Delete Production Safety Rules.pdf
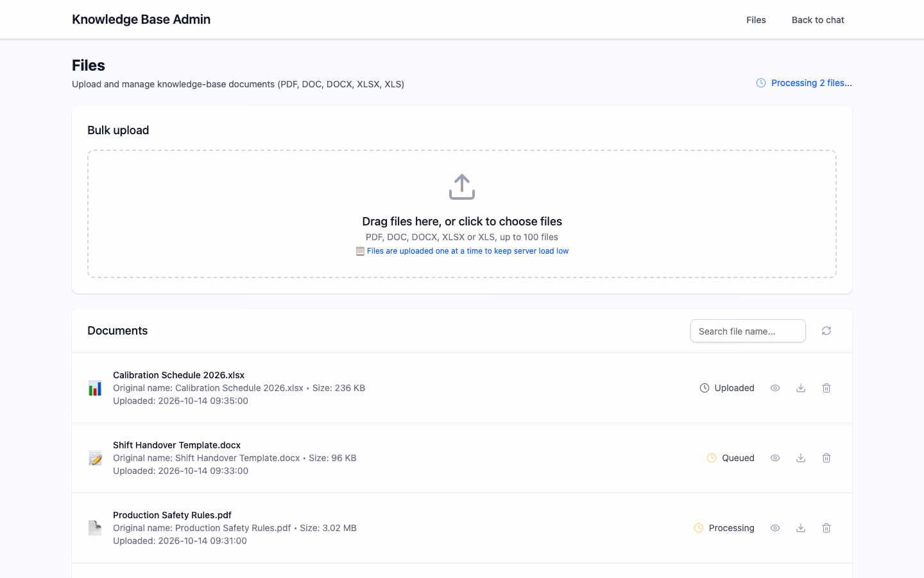The image size is (924, 578). 826,528
